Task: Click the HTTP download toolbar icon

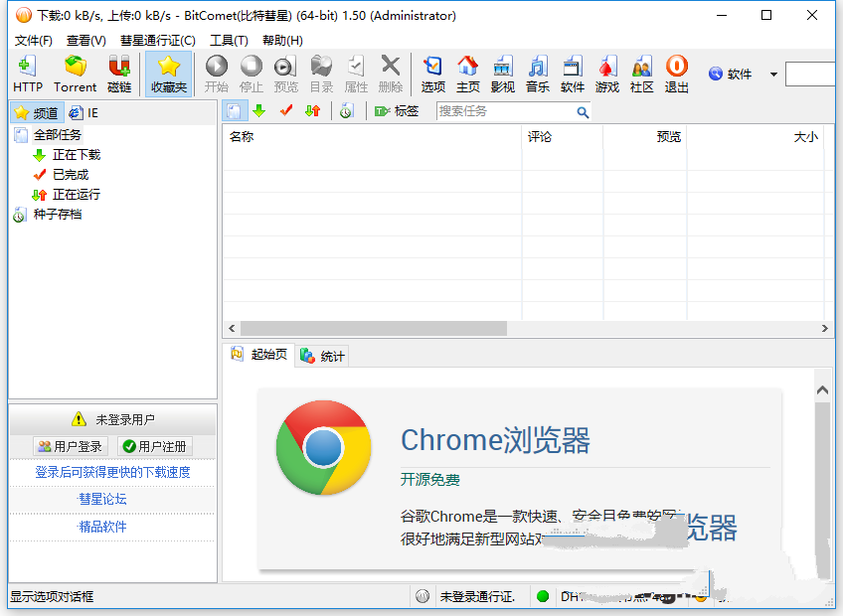Action: [28, 74]
